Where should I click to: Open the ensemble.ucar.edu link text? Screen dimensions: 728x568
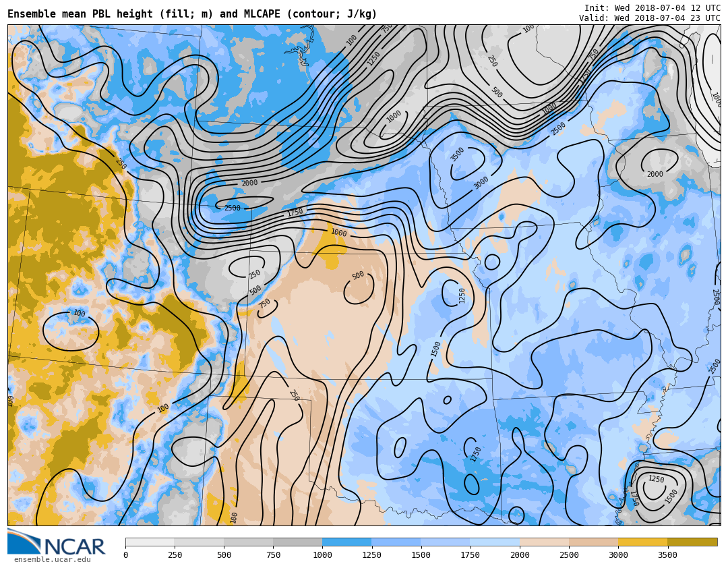[x=52, y=560]
